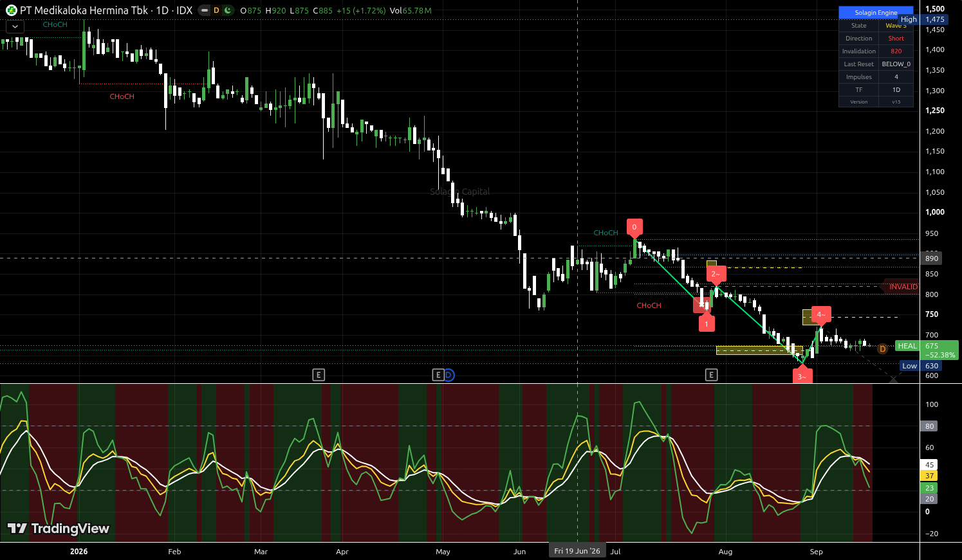Click the v15 version value
Image resolution: width=962 pixels, height=560 pixels.
(896, 102)
